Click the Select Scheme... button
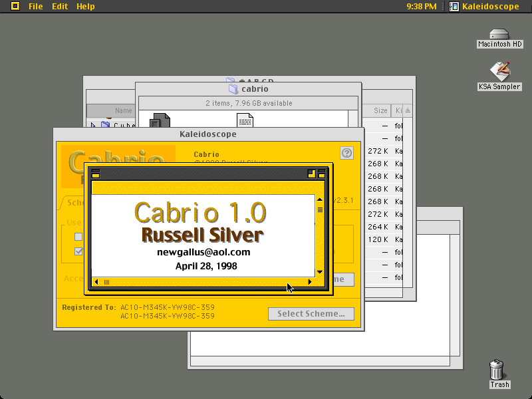Viewport: 532px width, 399px height. (x=311, y=314)
